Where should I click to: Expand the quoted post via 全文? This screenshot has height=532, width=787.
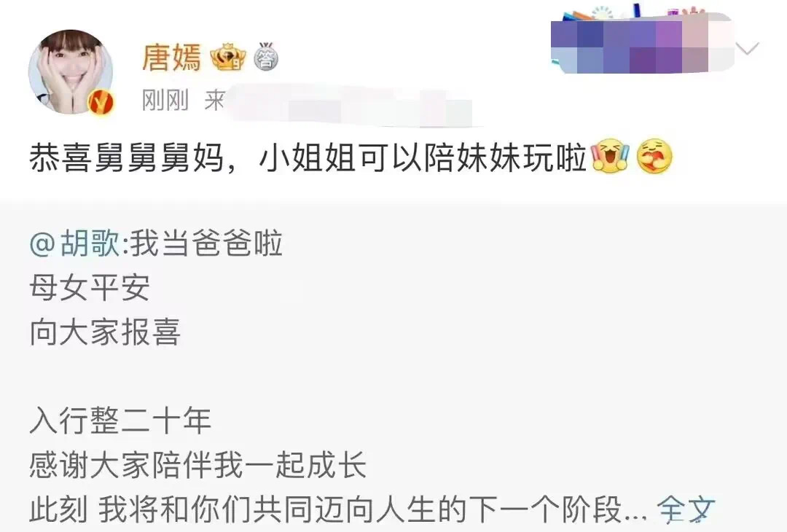tap(686, 509)
